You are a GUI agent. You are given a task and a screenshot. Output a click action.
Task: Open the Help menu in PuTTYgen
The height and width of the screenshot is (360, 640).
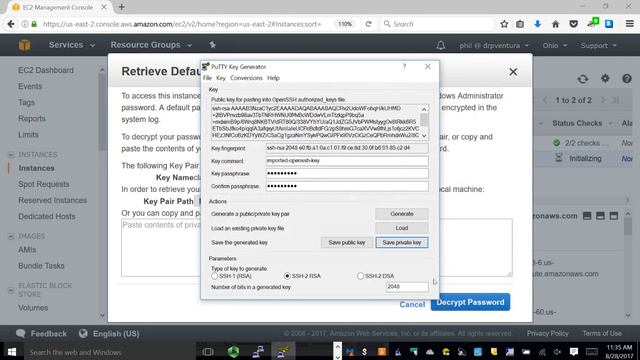[273, 78]
